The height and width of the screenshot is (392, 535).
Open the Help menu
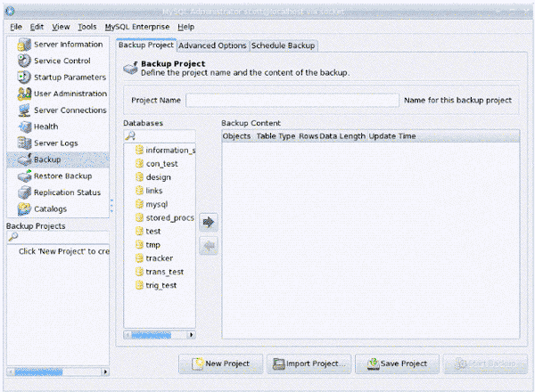tap(186, 27)
